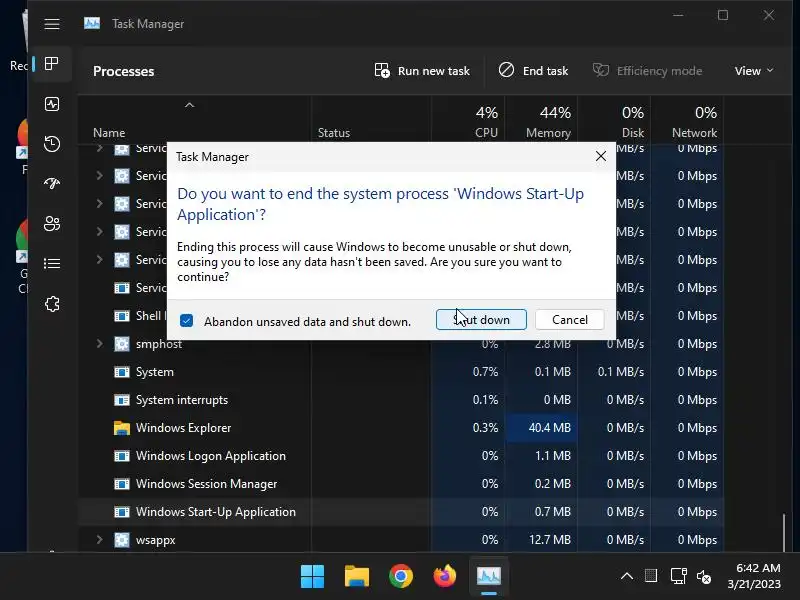This screenshot has width=800, height=600.
Task: Click the network tray icon
Action: pyautogui.click(x=679, y=577)
